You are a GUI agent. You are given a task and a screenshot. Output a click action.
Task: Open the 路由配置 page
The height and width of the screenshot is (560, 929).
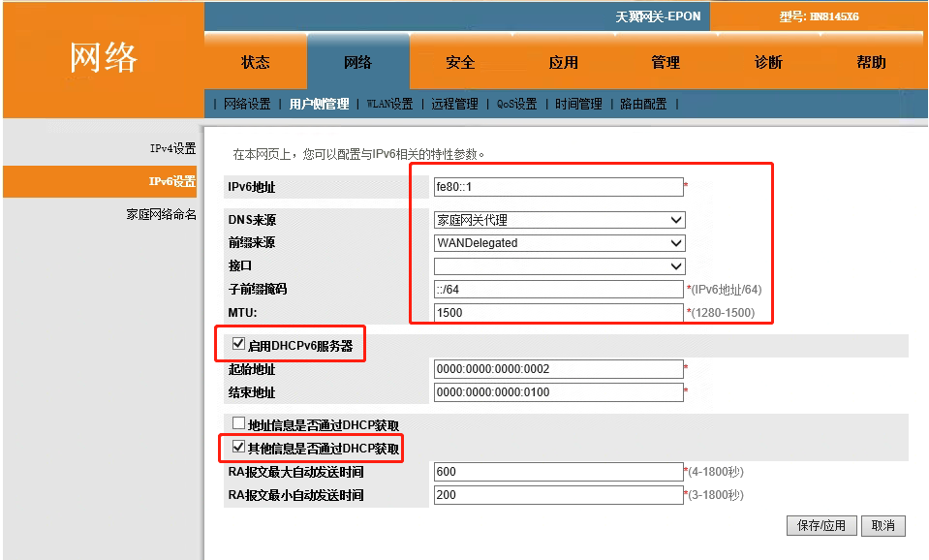pos(640,103)
